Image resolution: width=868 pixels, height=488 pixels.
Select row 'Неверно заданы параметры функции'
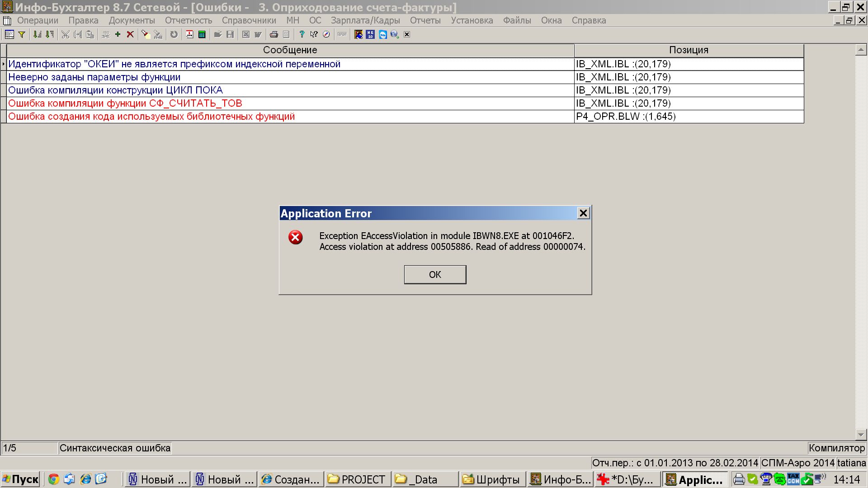(405, 77)
